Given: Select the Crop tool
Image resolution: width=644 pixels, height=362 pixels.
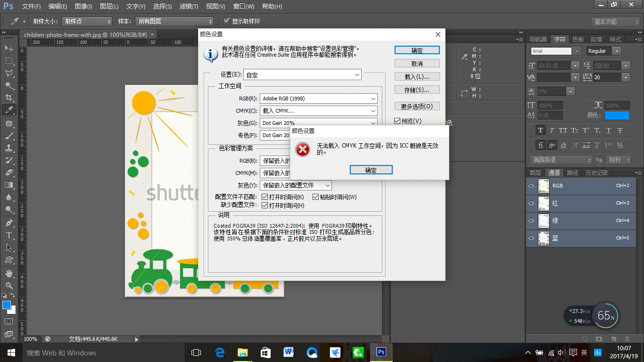Looking at the screenshot, I should (x=9, y=98).
